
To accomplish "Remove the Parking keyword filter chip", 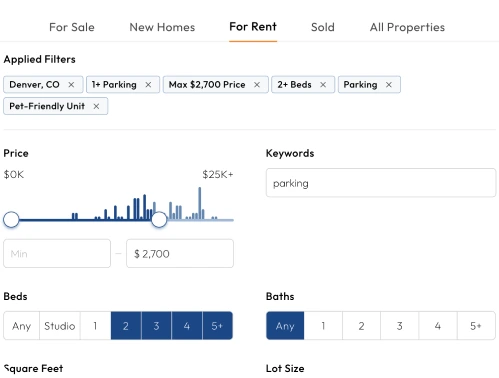I will coord(389,85).
